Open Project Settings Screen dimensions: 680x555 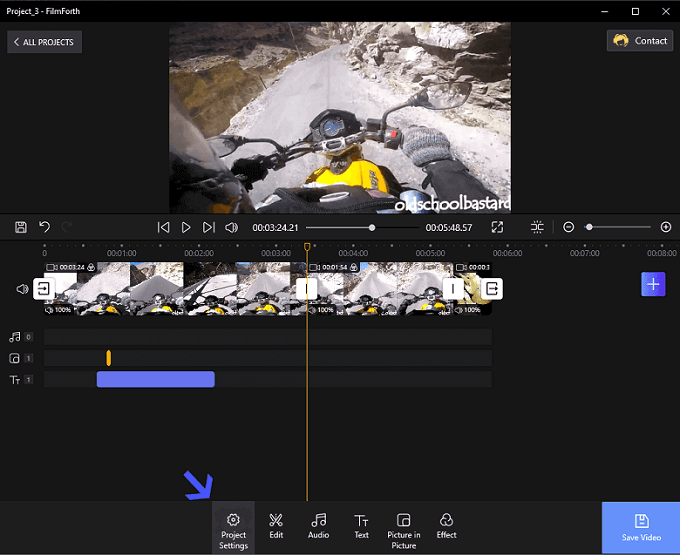tap(233, 529)
